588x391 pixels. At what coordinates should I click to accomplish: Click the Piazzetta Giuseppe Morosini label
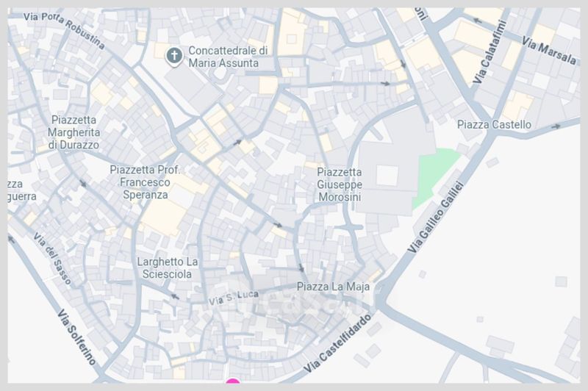340,184
